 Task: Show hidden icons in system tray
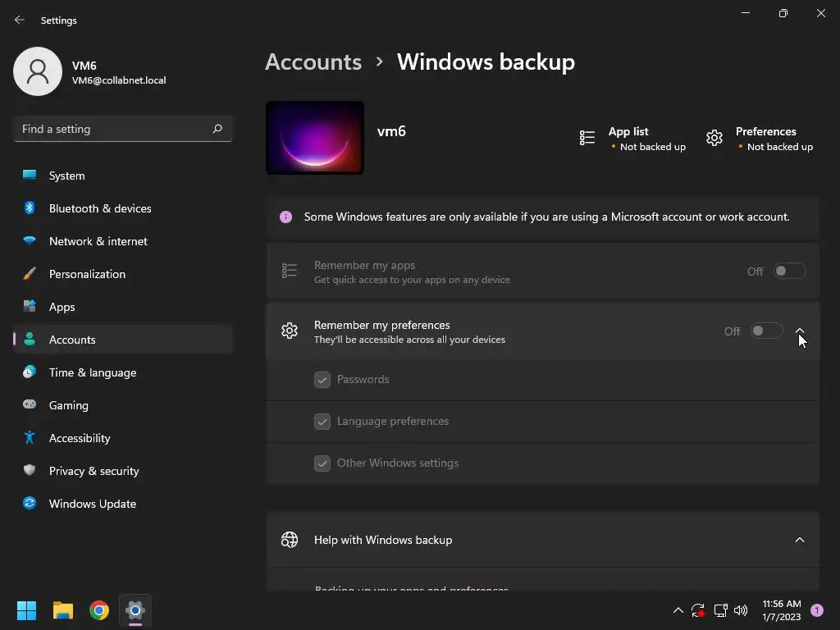678,610
